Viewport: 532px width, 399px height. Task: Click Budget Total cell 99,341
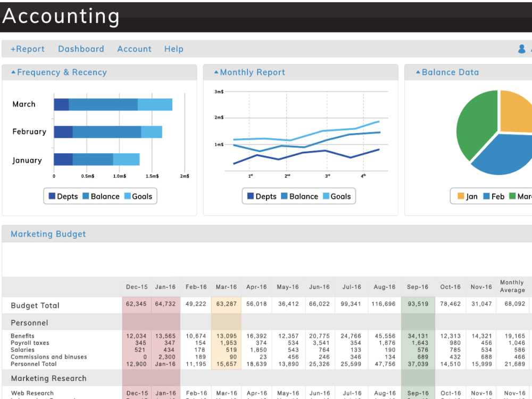tap(351, 304)
